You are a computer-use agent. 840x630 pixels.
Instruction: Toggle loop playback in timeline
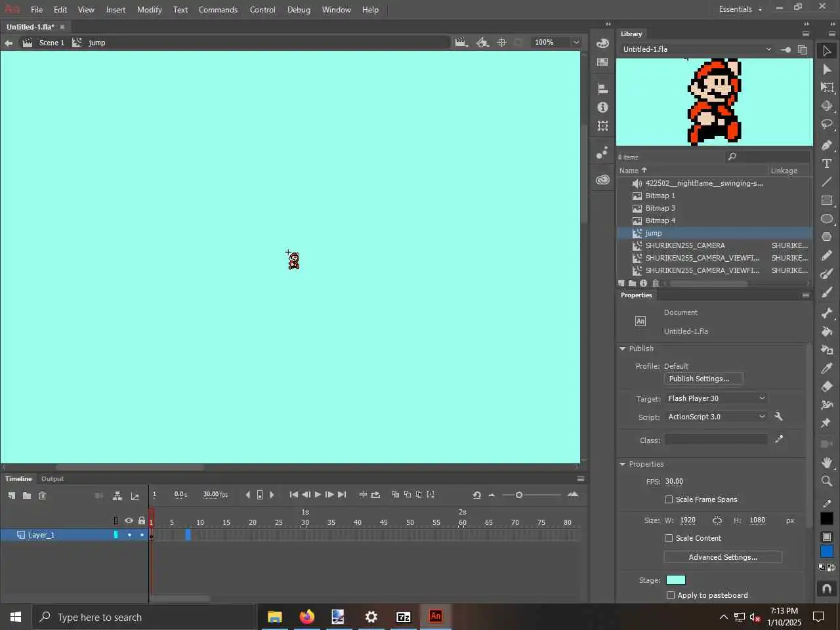coord(375,495)
